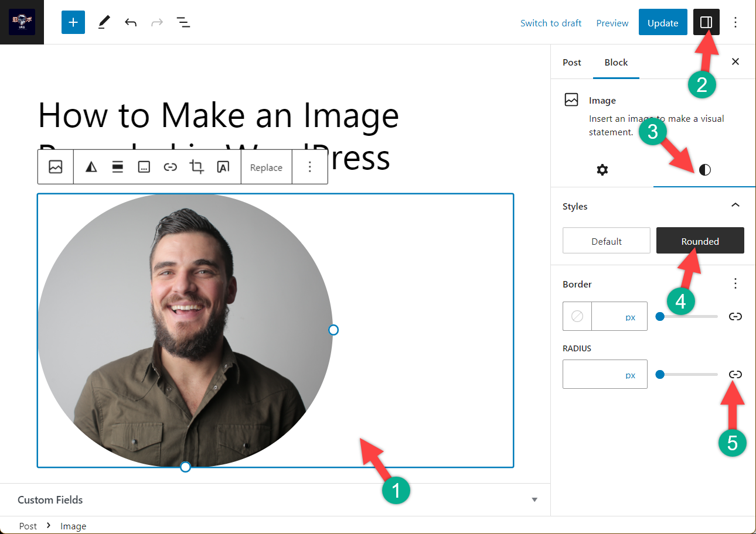Viewport: 756px width, 534px height.
Task: Select the Rounded image style
Action: [x=700, y=241]
